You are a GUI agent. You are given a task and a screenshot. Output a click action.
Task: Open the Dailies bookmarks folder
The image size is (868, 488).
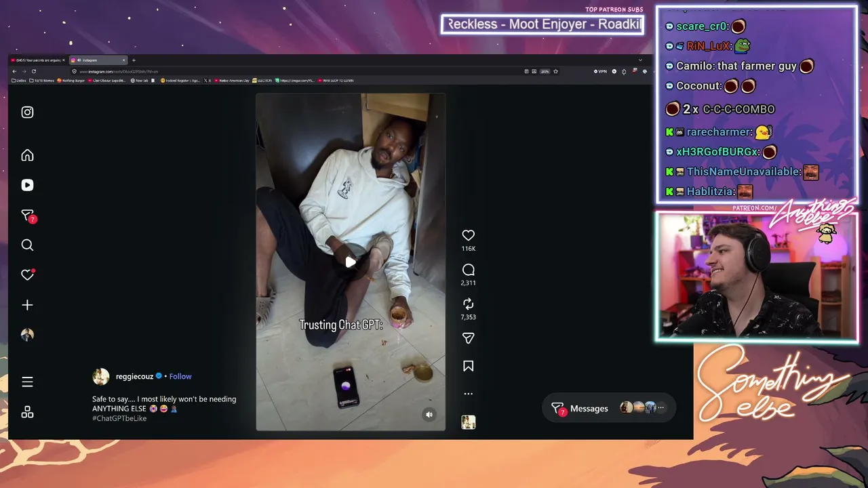pyautogui.click(x=19, y=81)
